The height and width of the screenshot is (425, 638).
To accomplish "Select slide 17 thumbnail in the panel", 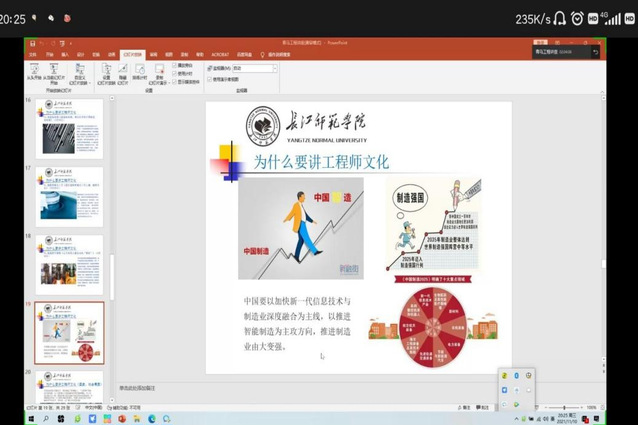I will [x=70, y=195].
